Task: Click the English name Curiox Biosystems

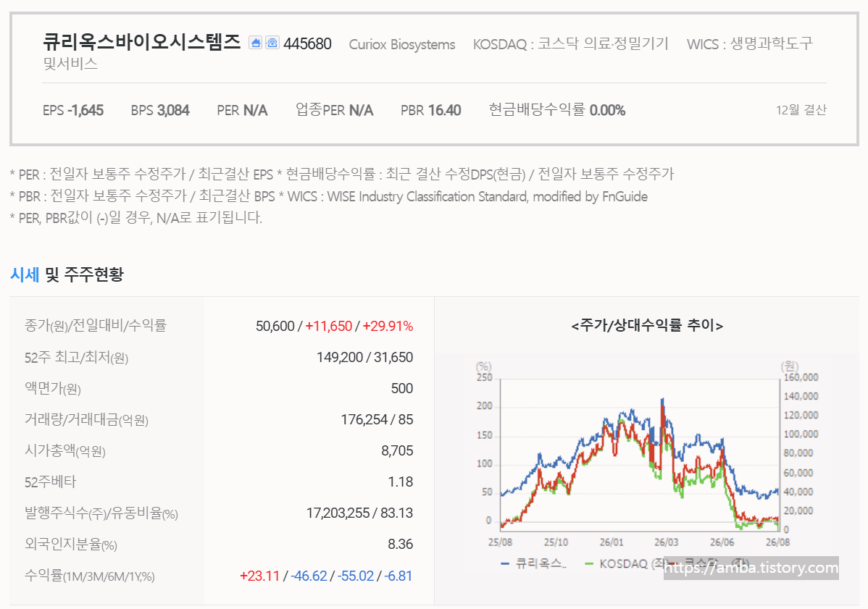Action: tap(402, 44)
